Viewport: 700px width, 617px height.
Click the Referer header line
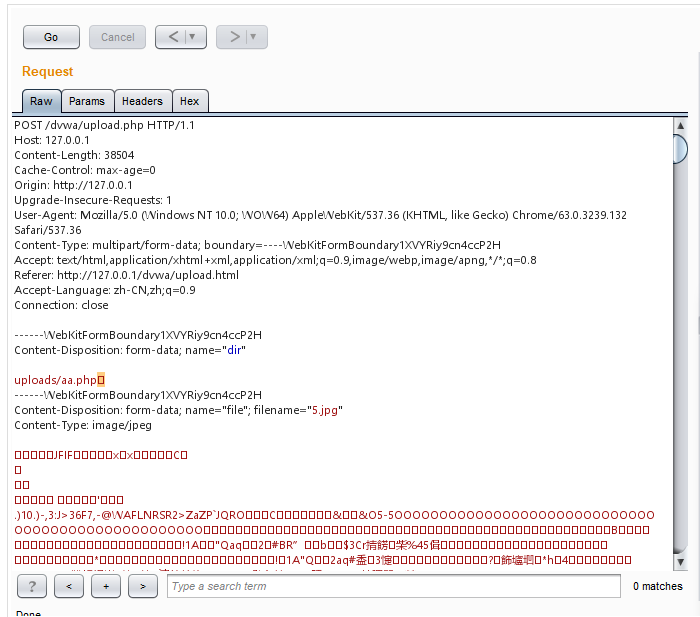click(x=126, y=275)
